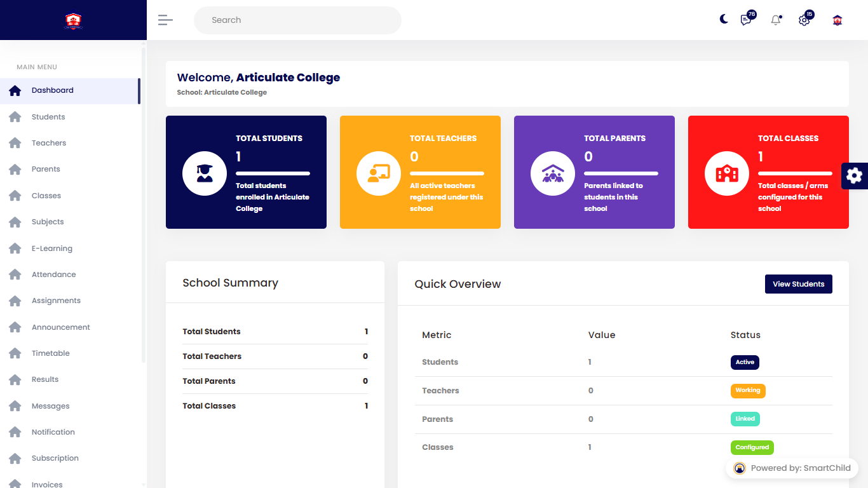Open the Classes menu item
This screenshot has height=488, width=868.
[x=70, y=196]
